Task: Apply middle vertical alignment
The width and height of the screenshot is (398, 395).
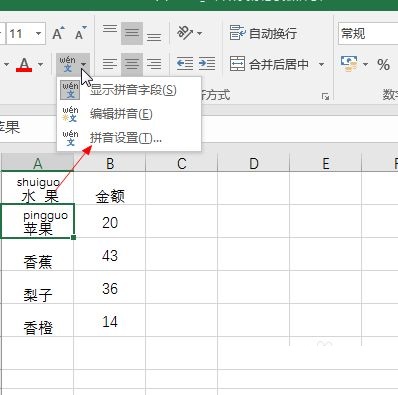Action: 132,33
